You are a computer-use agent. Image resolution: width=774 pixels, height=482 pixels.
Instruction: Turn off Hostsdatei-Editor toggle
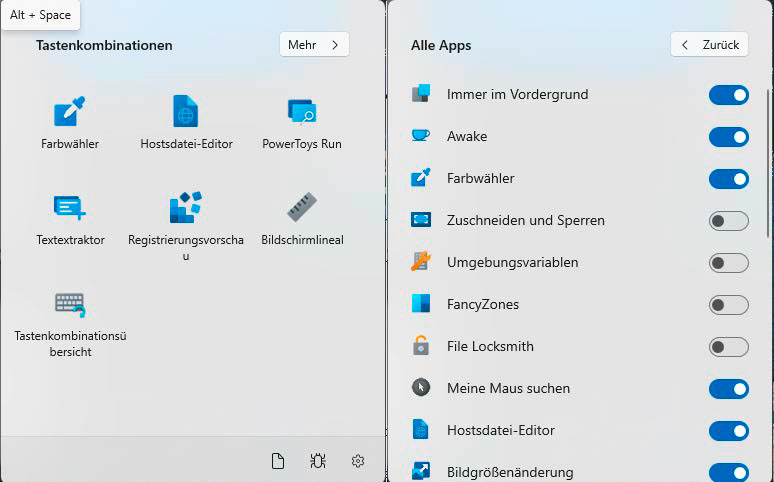click(x=729, y=431)
